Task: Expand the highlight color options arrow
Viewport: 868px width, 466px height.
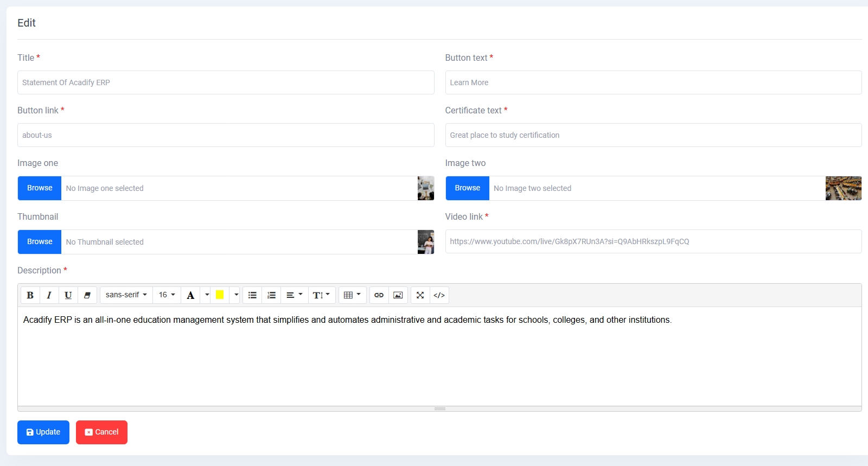Action: point(236,295)
